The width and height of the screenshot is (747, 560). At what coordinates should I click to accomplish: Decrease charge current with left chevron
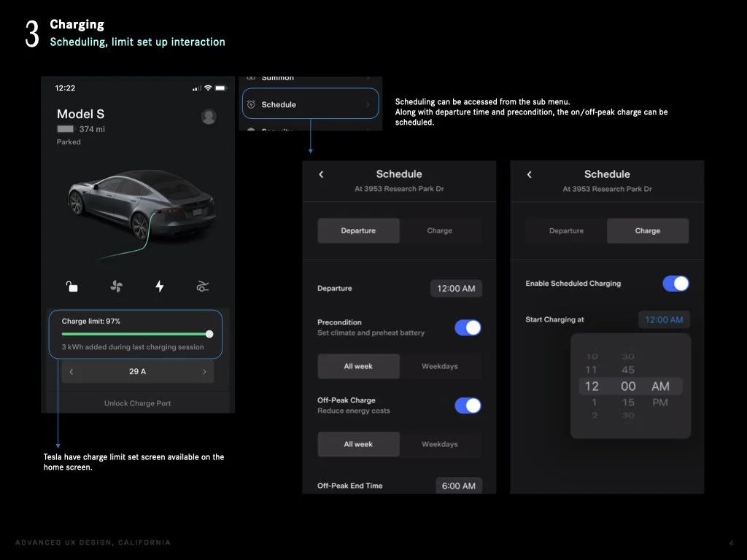(x=71, y=371)
